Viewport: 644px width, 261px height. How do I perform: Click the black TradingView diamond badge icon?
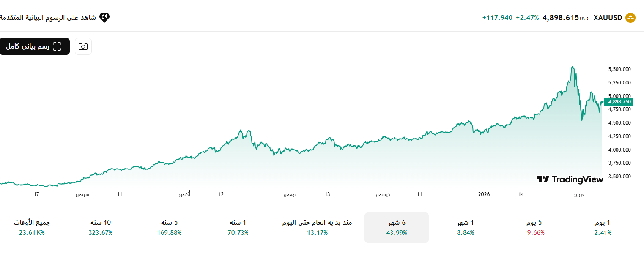104,18
